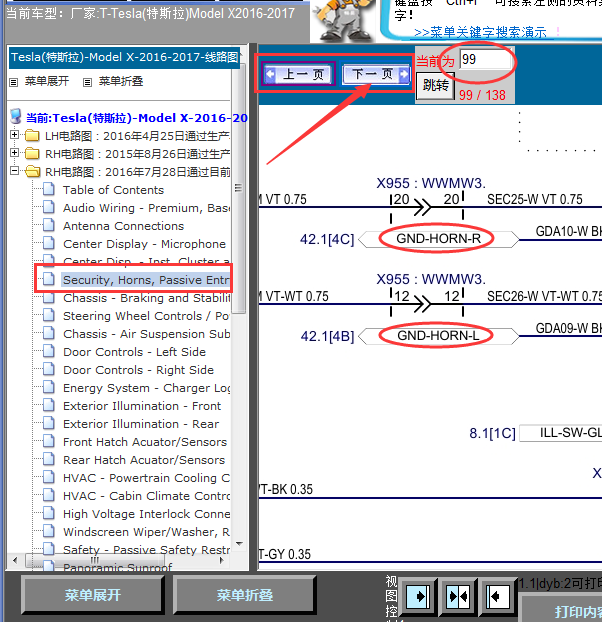Click the mechanic mascot image

tap(345, 20)
